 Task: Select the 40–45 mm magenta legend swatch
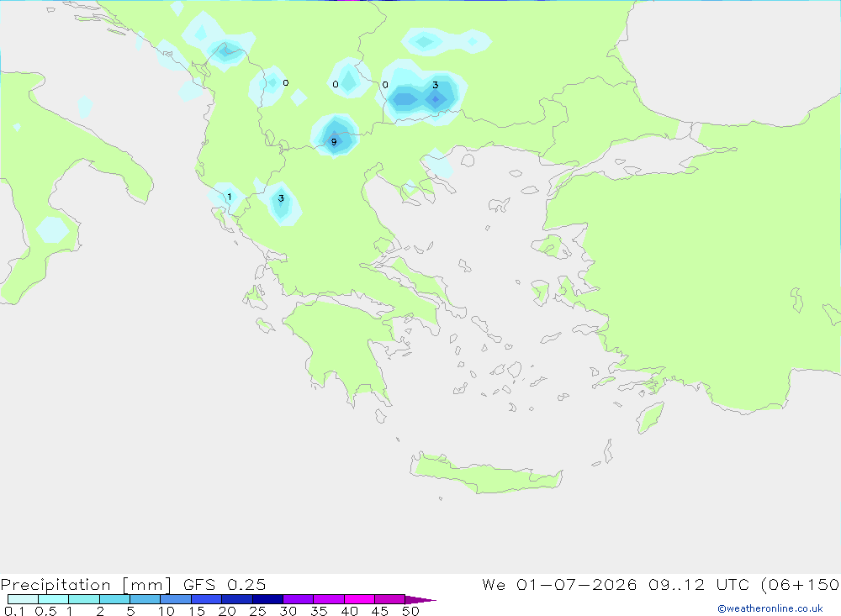pyautogui.click(x=359, y=599)
